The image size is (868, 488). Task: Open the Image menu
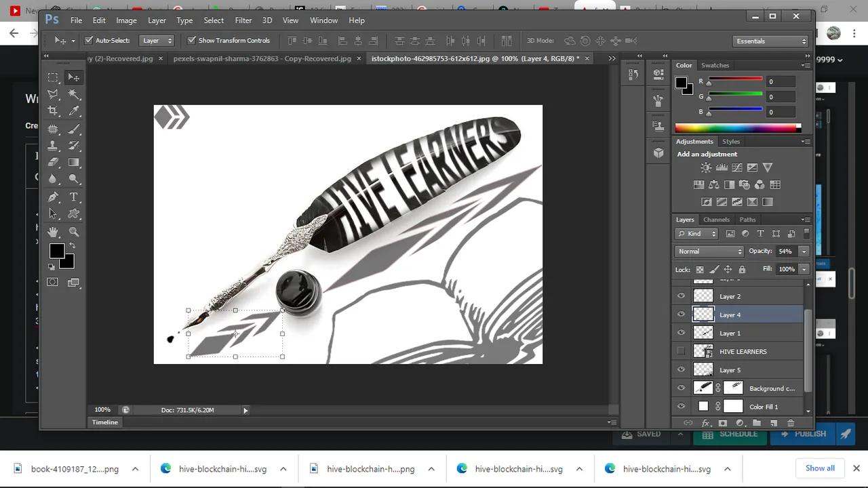[126, 20]
